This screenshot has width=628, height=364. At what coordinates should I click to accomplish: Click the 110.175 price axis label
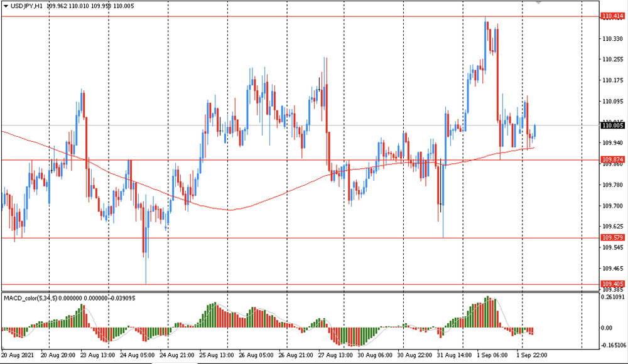[613, 80]
